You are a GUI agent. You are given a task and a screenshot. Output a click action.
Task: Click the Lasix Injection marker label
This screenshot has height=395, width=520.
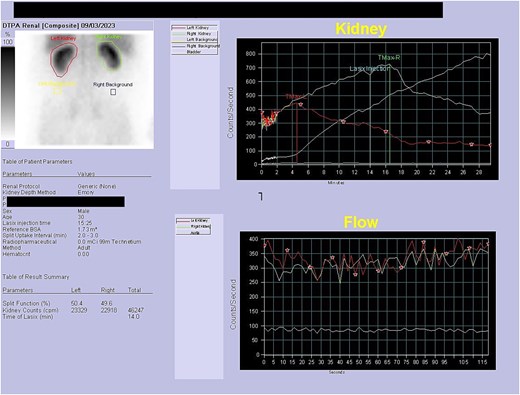(369, 69)
